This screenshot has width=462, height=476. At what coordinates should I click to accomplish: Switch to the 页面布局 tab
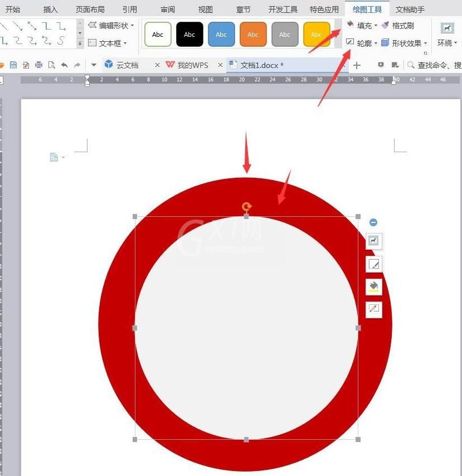pyautogui.click(x=90, y=9)
